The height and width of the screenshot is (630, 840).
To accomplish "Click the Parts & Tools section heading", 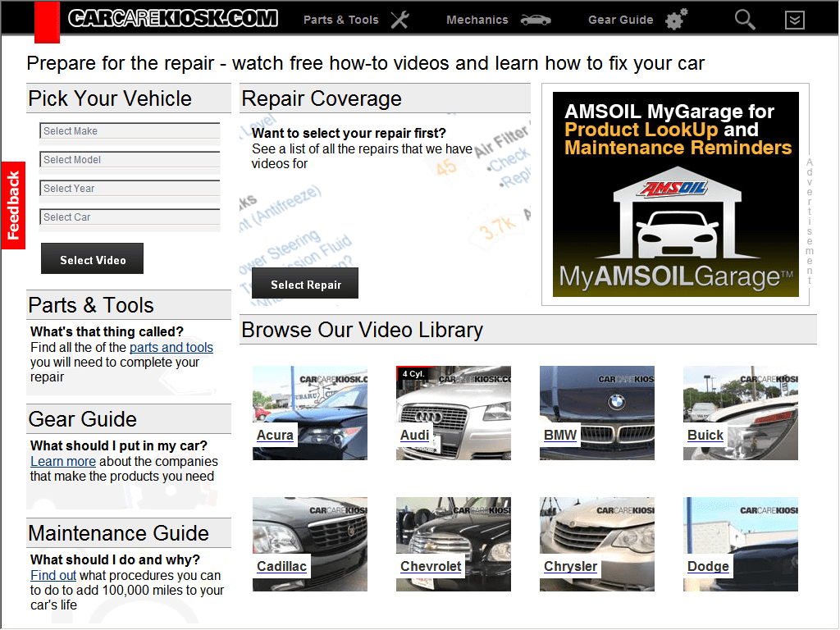I will coord(91,305).
